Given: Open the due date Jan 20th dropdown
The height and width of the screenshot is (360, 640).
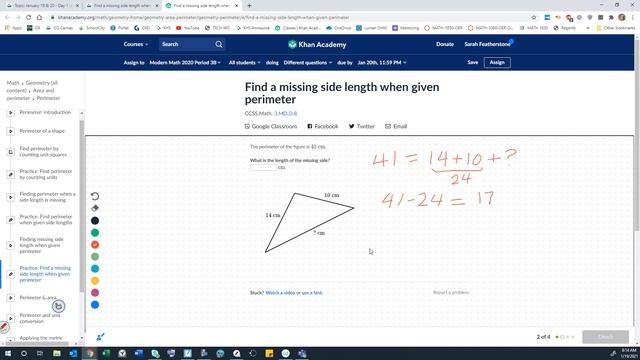Looking at the screenshot, I should [x=382, y=62].
